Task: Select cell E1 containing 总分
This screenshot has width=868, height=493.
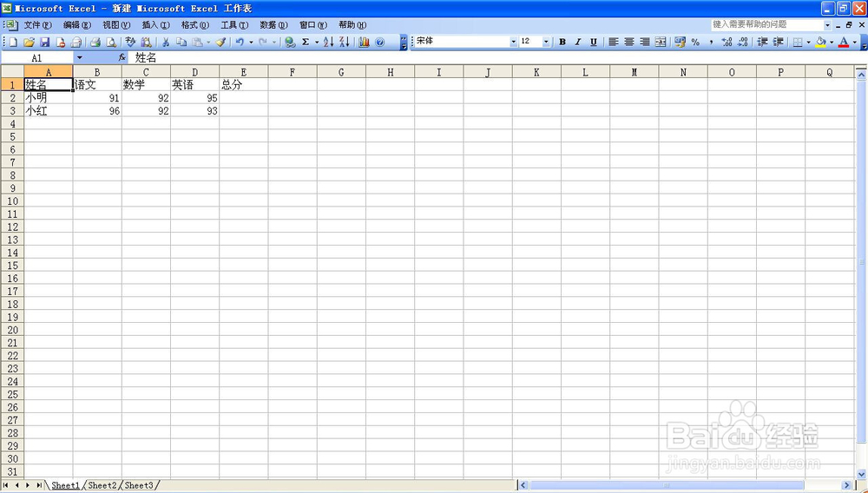Action: coord(244,85)
